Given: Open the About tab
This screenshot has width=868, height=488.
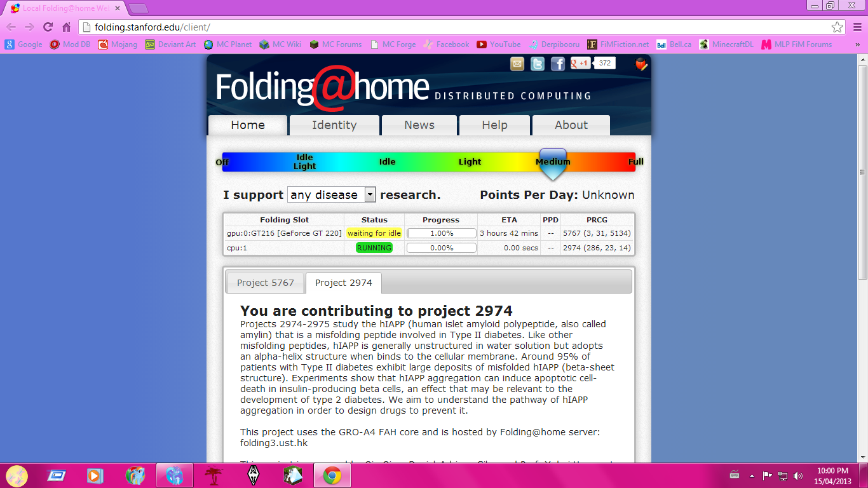Looking at the screenshot, I should [571, 125].
